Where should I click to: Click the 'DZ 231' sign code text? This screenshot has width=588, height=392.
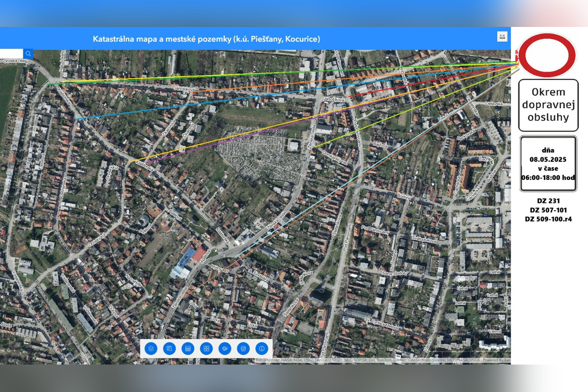(x=548, y=200)
